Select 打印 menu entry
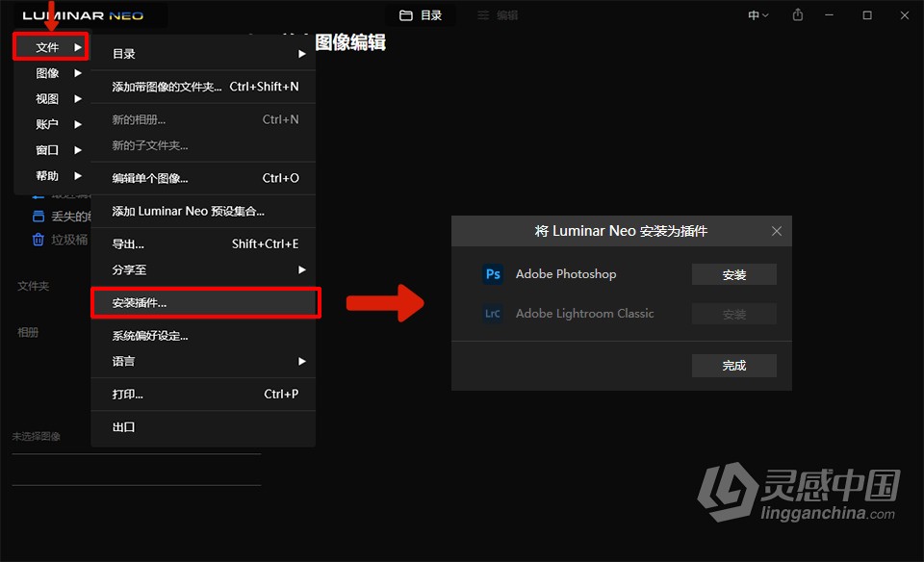924x562 pixels. [x=203, y=395]
